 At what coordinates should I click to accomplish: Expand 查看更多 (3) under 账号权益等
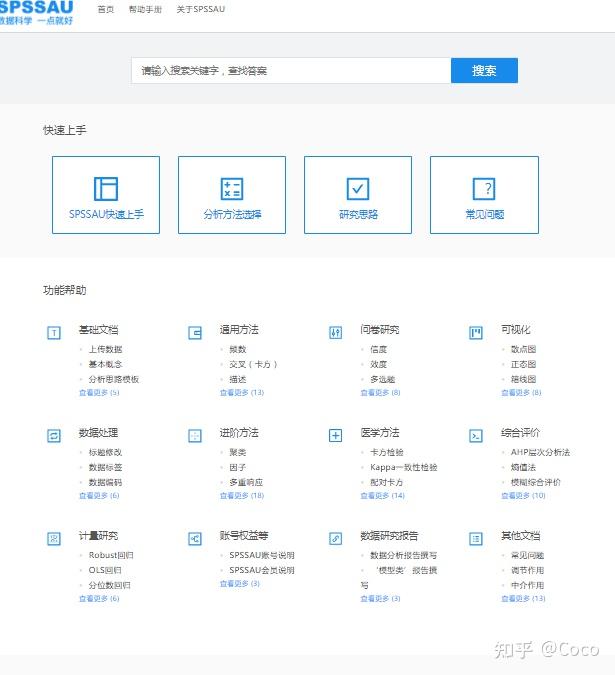[x=240, y=584]
